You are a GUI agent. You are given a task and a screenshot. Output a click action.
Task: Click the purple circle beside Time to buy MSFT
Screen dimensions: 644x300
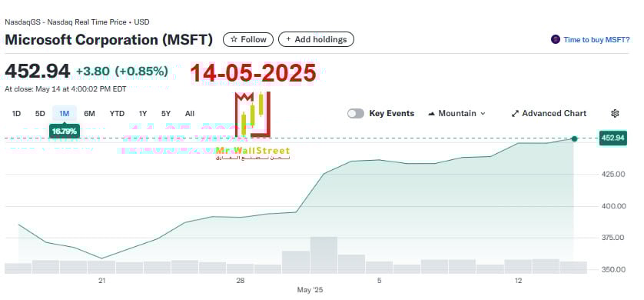(556, 39)
